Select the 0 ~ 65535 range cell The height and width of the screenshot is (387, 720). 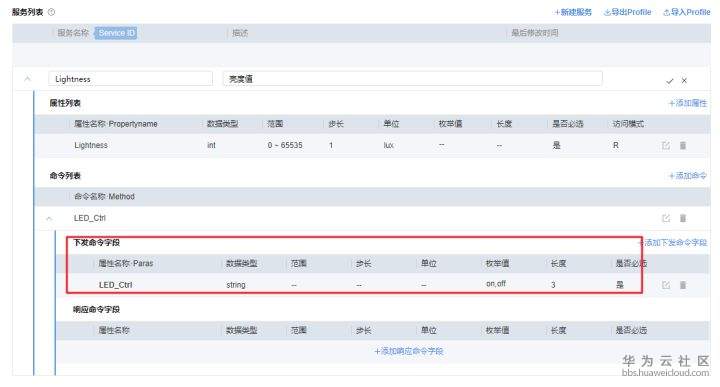point(285,146)
